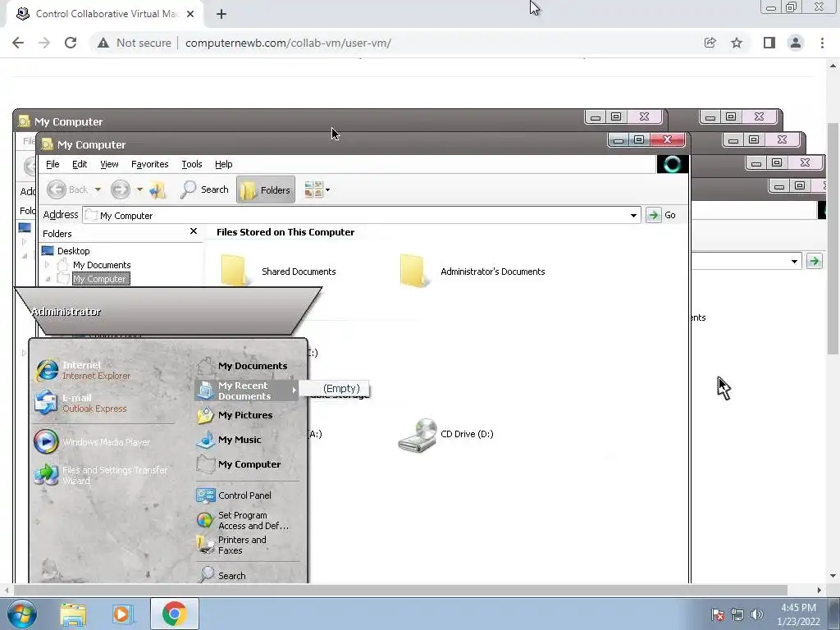Bookmark this page with star icon
Screen dimensions: 840x630
point(737,43)
